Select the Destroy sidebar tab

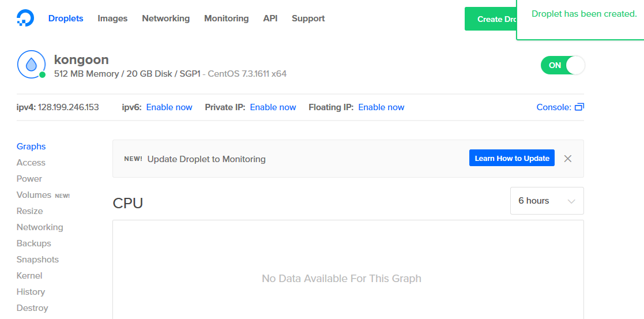pos(32,308)
